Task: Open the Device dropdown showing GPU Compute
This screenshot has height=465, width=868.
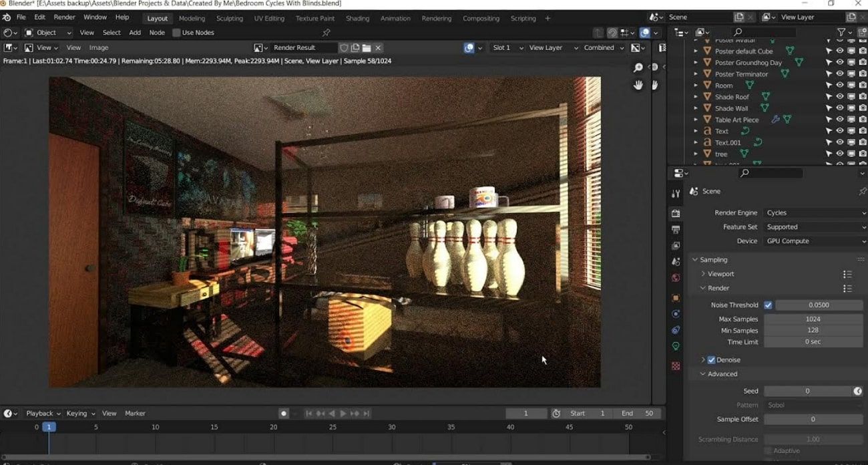Action: [x=815, y=241]
